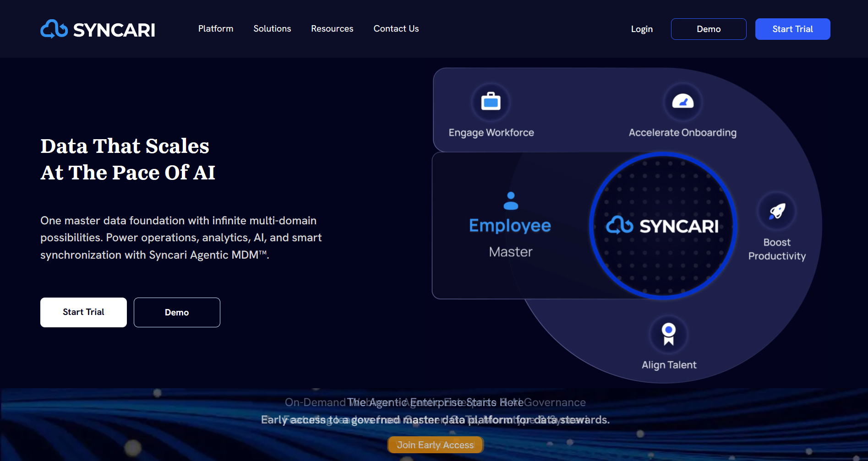The width and height of the screenshot is (868, 461).
Task: Click the Align Talent label
Action: click(x=669, y=365)
